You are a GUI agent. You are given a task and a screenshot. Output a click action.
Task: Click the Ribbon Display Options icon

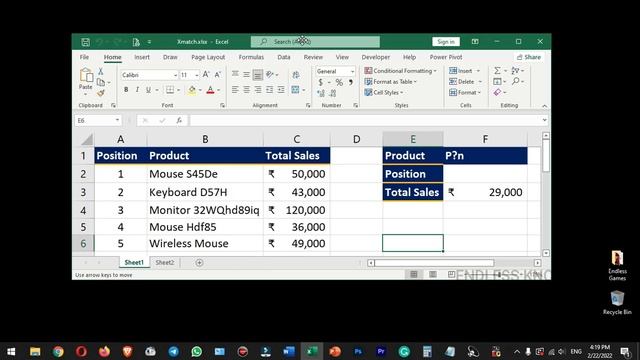tap(475, 42)
